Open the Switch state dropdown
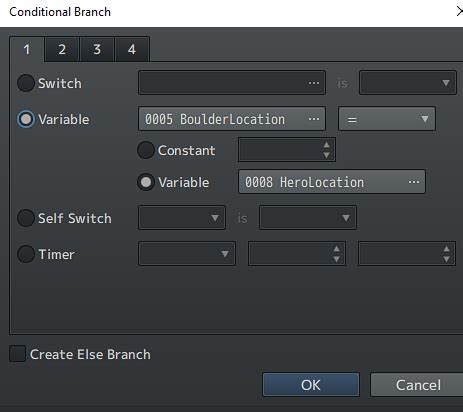 tap(407, 83)
